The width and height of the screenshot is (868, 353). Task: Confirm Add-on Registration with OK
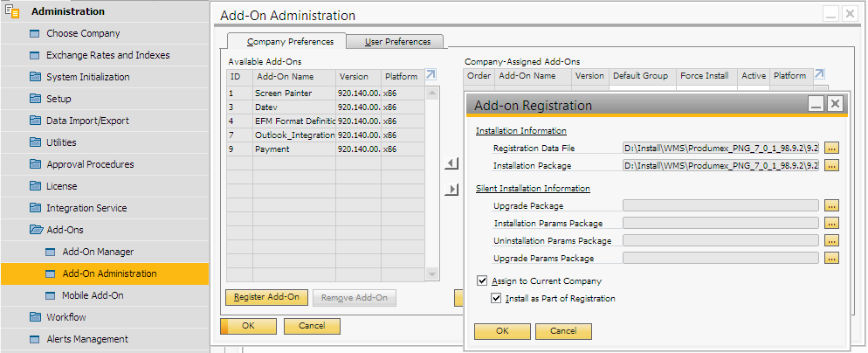501,332
